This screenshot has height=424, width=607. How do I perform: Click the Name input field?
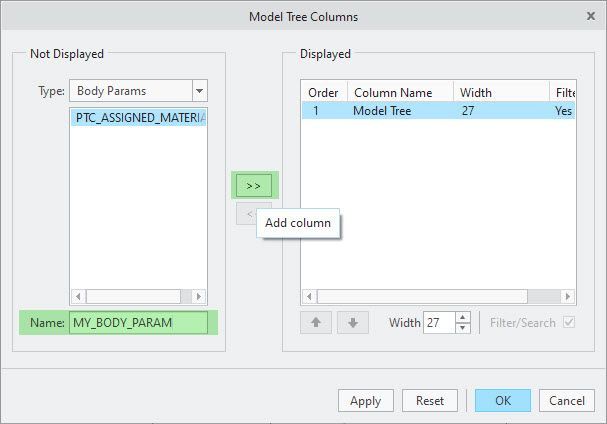pos(138,323)
